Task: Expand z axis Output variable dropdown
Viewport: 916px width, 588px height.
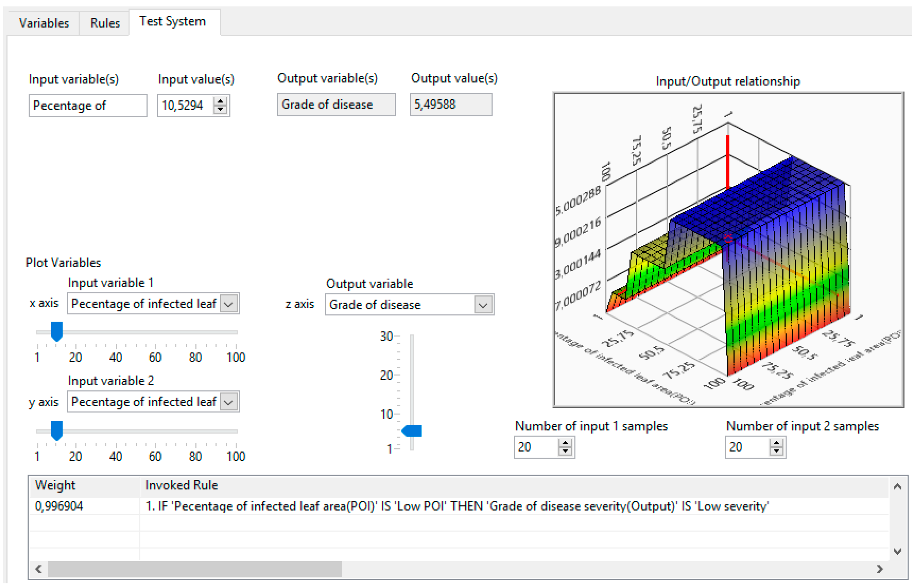Action: pos(483,305)
